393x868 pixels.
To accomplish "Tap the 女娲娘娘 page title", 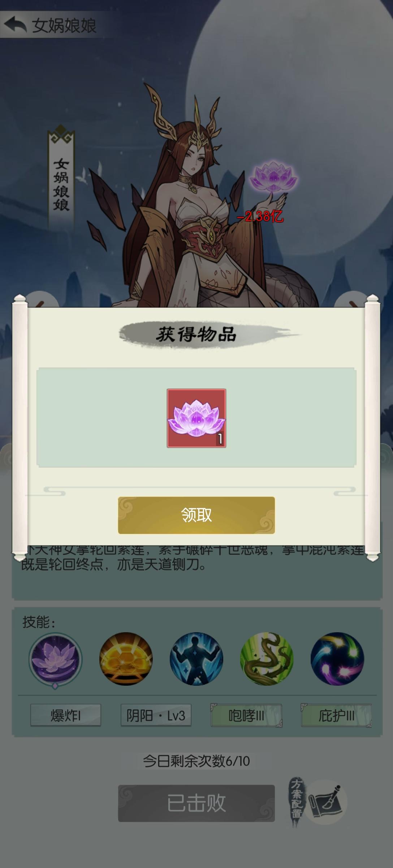I will pyautogui.click(x=64, y=25).
